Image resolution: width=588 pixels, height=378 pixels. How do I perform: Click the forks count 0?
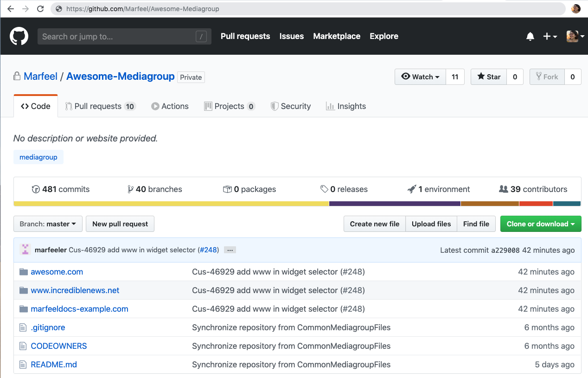(x=573, y=77)
